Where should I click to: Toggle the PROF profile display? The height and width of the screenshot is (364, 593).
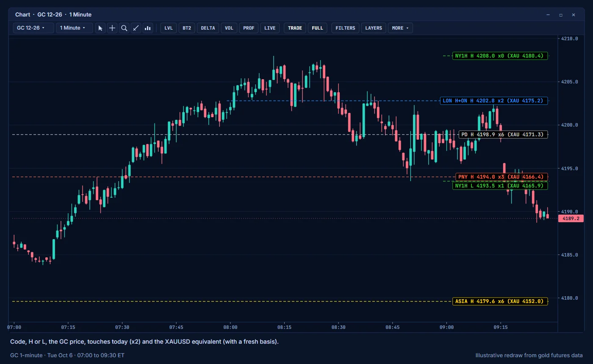click(x=249, y=28)
